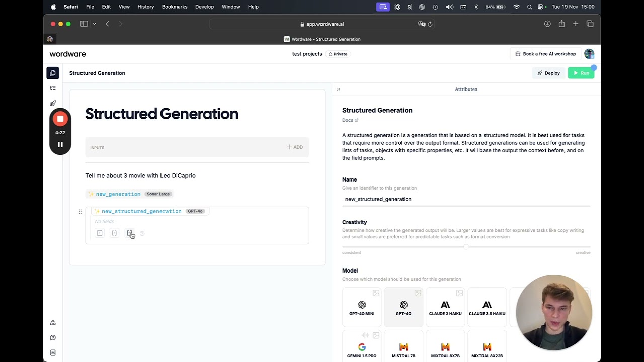
Task: Deploy the flow
Action: pos(548,73)
